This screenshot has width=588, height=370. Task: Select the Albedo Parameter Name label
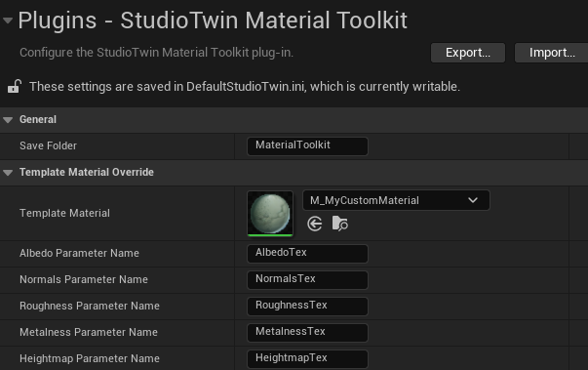[x=79, y=253]
